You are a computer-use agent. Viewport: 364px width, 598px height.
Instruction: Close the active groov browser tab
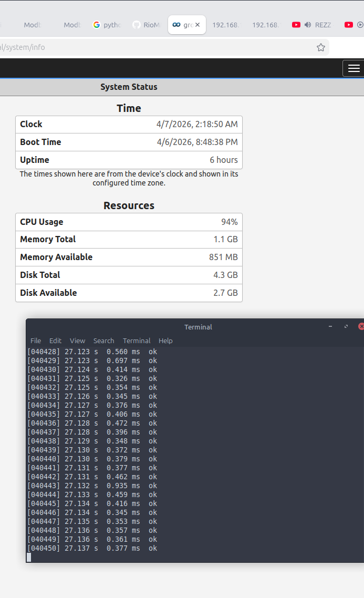tap(197, 25)
